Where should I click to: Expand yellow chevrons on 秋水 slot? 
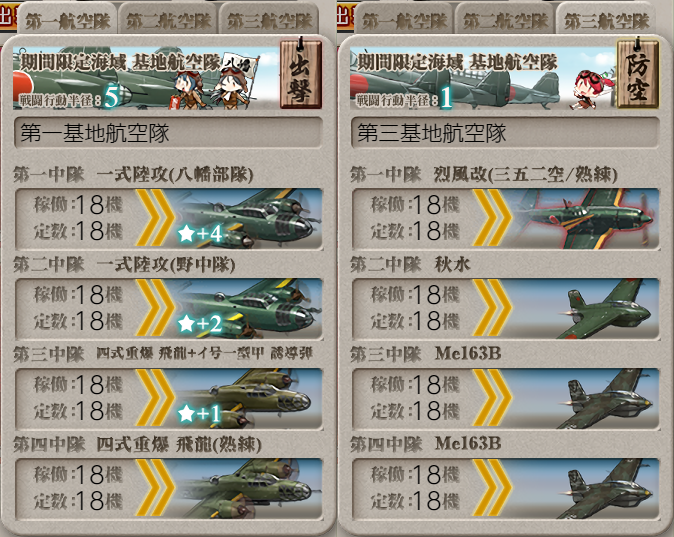click(x=492, y=308)
